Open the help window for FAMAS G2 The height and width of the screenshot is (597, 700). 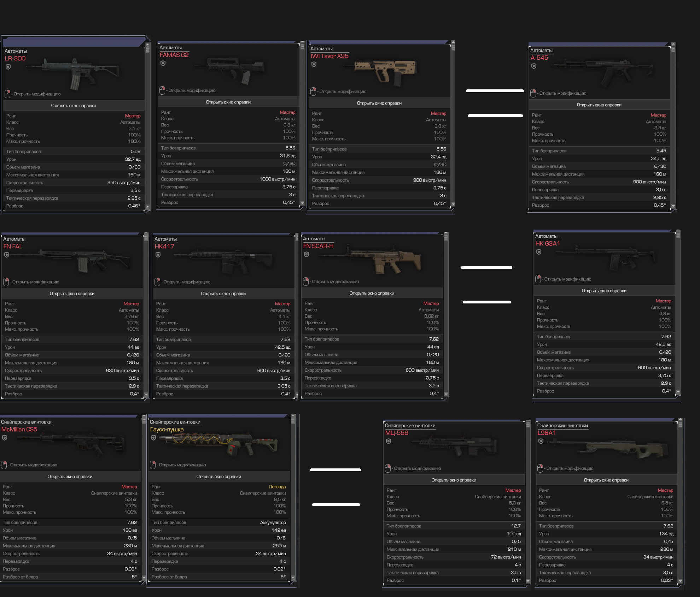[228, 102]
